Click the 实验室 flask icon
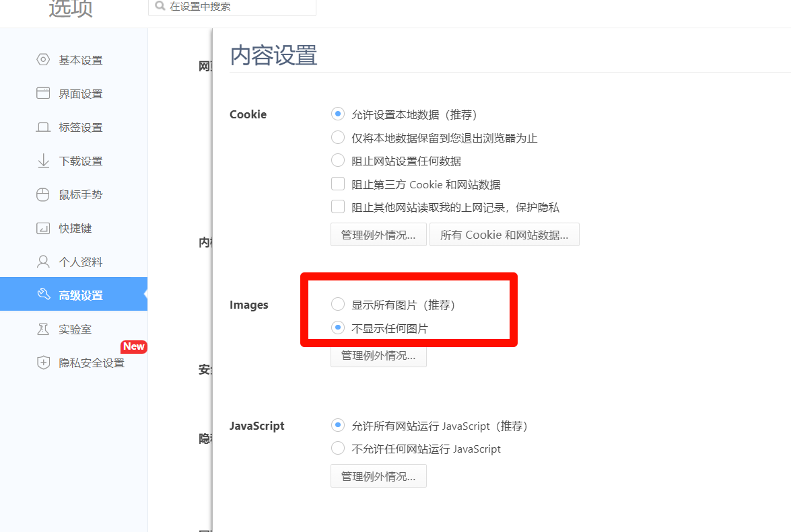The width and height of the screenshot is (791, 532). [x=42, y=328]
